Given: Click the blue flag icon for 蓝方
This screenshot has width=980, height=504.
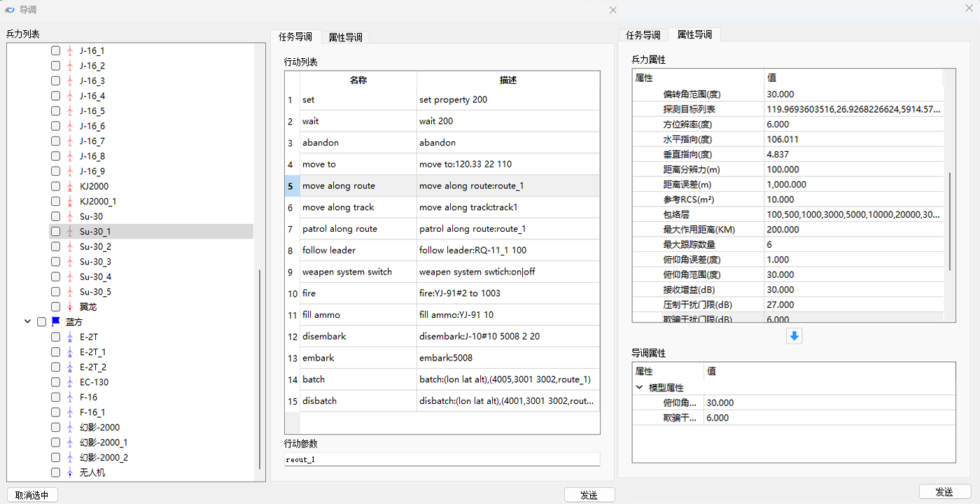Looking at the screenshot, I should point(56,322).
